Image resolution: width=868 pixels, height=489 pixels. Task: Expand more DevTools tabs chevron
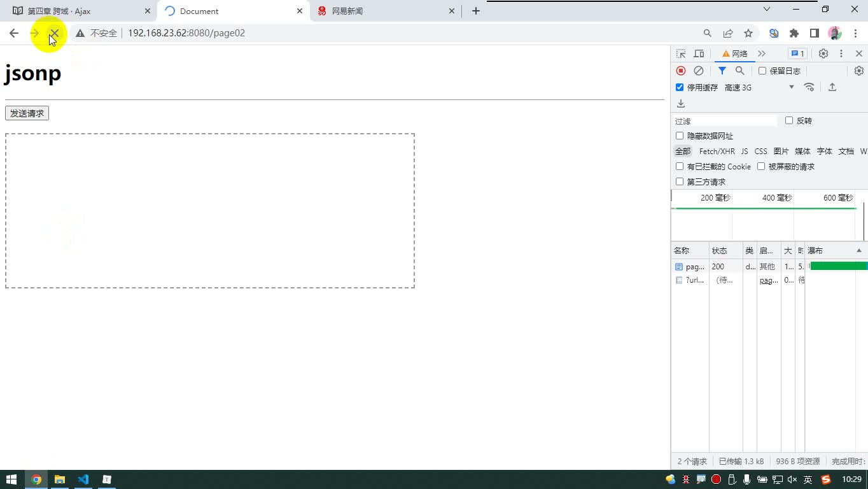coord(762,53)
